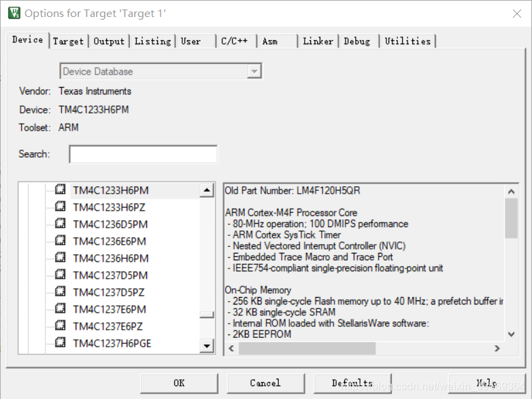The height and width of the screenshot is (399, 532).
Task: Click the chip icon beside TM4C1237D5PZ
Action: tap(60, 291)
